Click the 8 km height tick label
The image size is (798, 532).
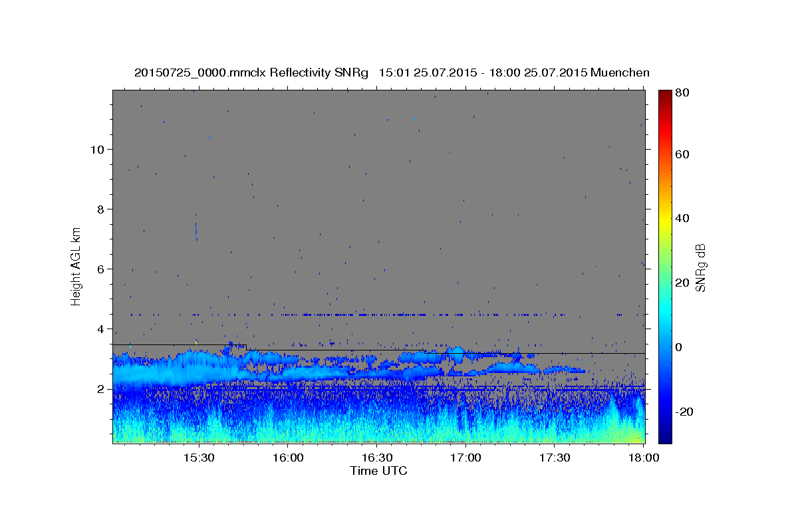101,209
